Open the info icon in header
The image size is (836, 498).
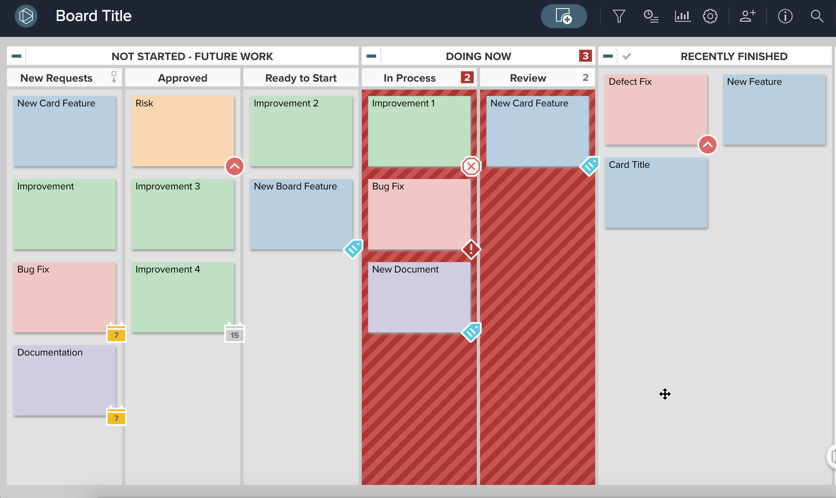click(x=785, y=16)
